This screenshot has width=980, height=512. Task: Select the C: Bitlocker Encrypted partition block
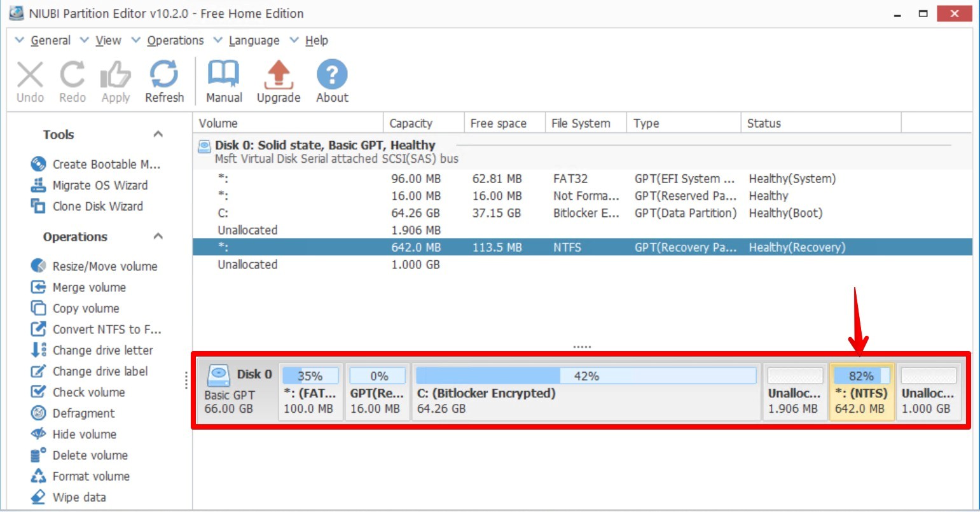586,392
